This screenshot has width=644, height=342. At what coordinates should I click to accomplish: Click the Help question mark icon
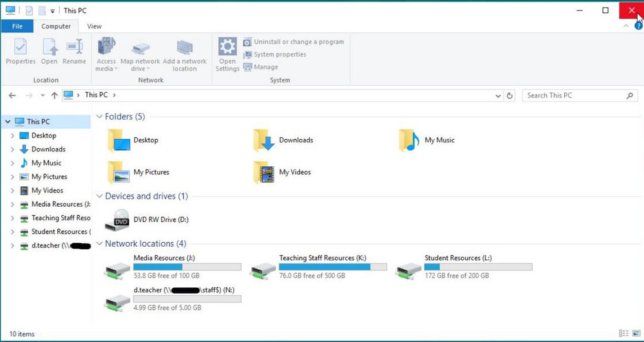638,26
